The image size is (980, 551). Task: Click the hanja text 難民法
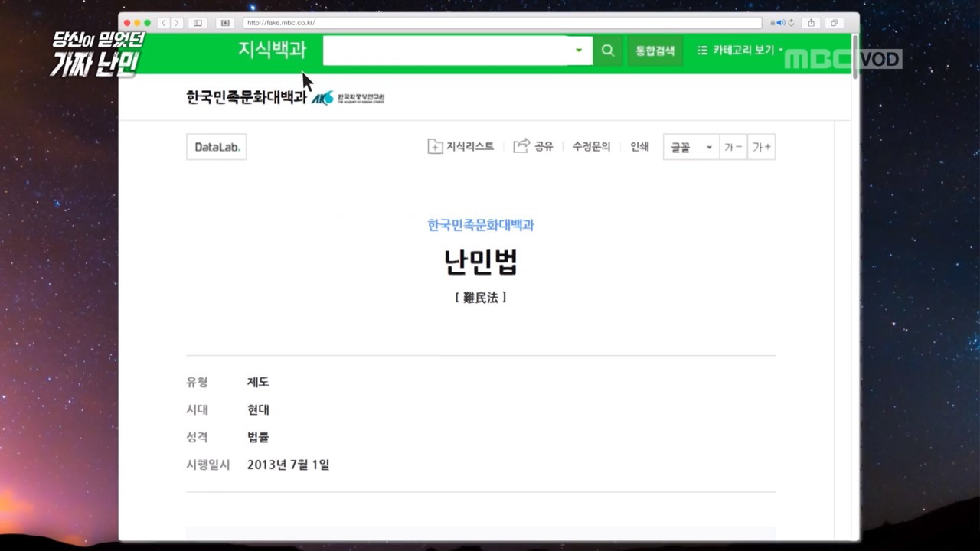pos(481,298)
